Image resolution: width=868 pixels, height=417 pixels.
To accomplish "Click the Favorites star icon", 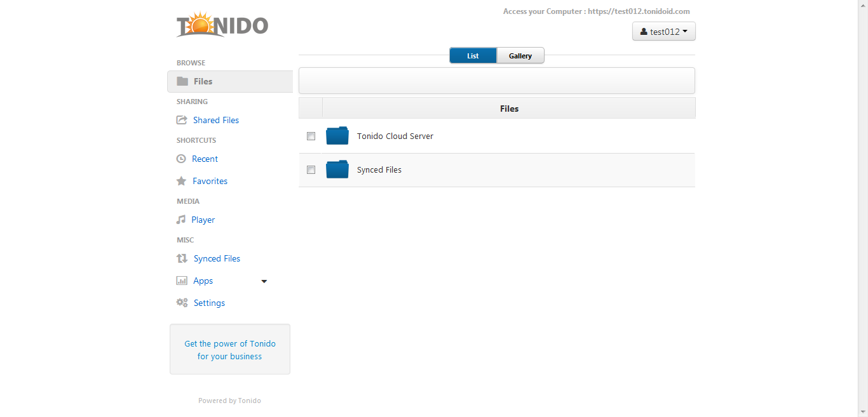I will coord(181,181).
